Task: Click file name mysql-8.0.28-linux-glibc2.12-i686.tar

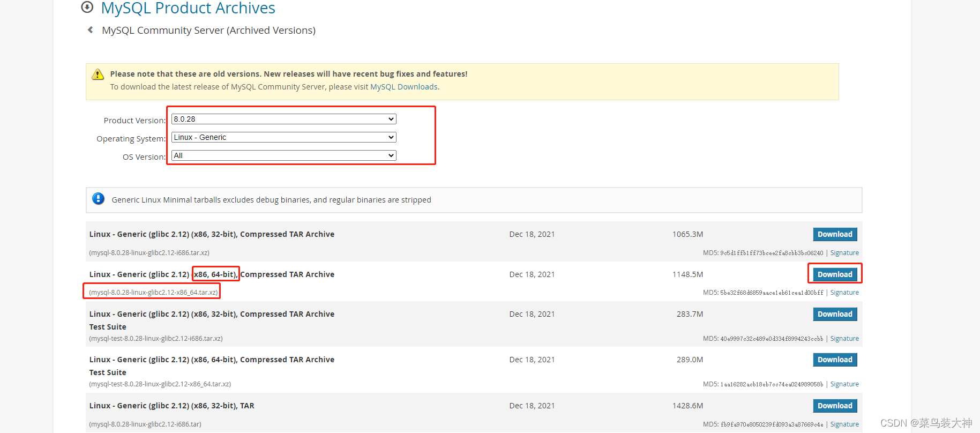Action: 145,424
